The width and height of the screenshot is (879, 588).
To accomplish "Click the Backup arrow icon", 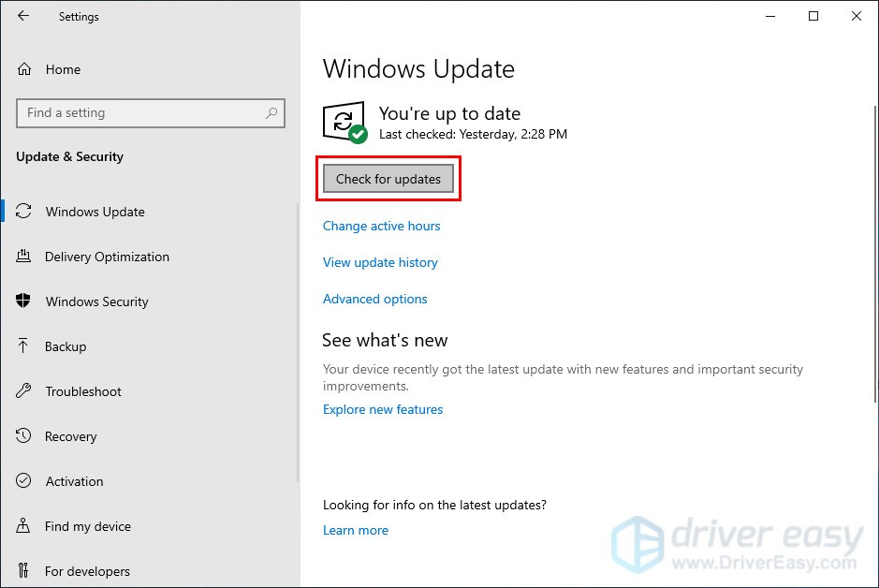I will (x=24, y=346).
